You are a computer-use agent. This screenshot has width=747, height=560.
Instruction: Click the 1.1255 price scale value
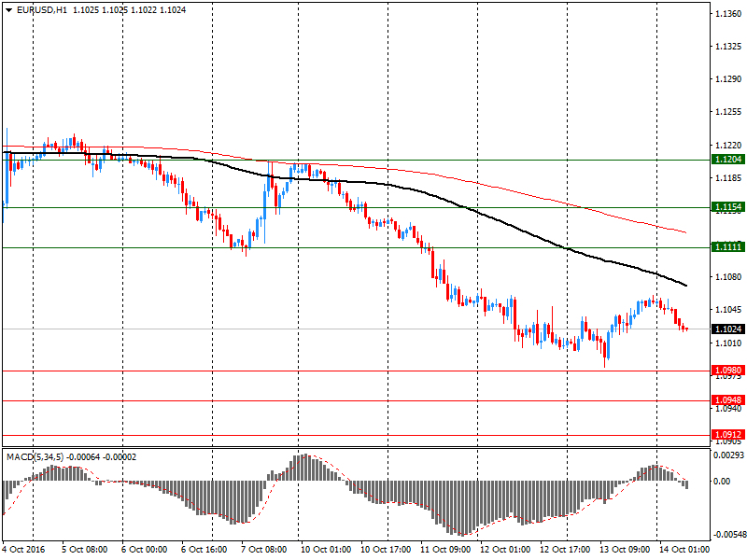(728, 112)
